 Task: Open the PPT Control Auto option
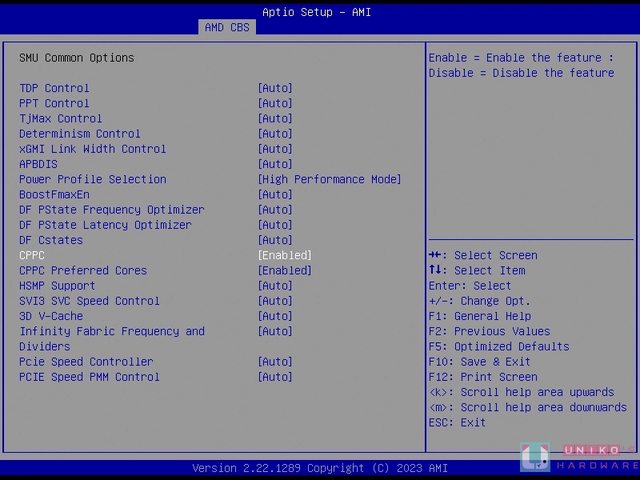coord(275,103)
